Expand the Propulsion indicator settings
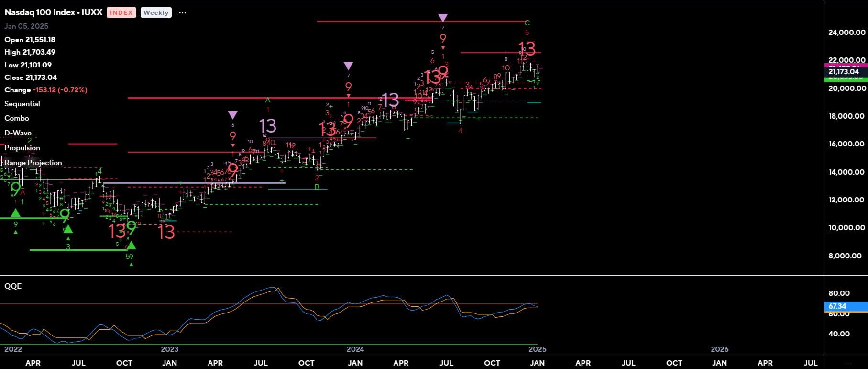This screenshot has height=369, width=868. point(22,148)
